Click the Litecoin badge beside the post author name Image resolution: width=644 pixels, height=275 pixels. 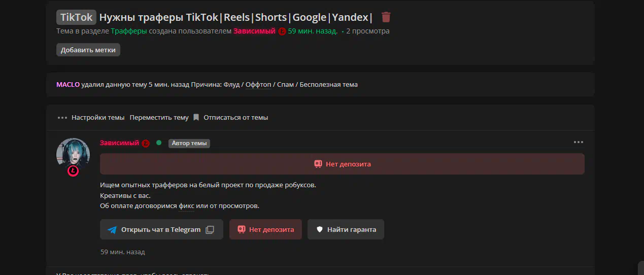(x=146, y=143)
